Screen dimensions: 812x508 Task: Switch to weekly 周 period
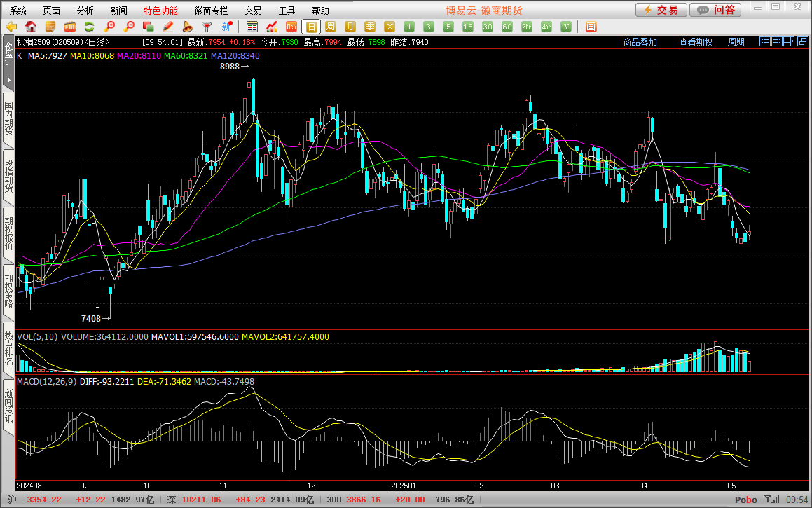(330, 27)
